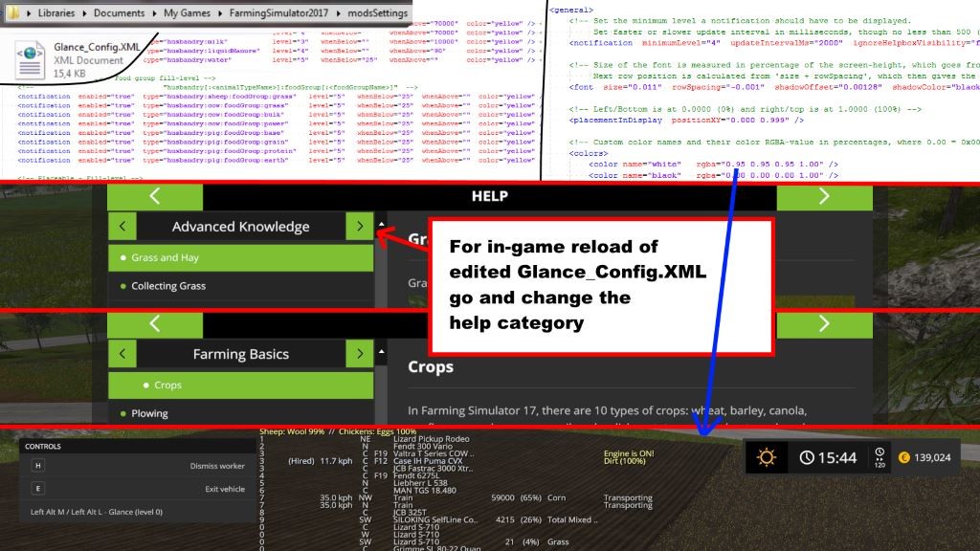This screenshot has height=551, width=980.
Task: Go back using Advanced Knowledge left chevron
Action: (x=122, y=227)
